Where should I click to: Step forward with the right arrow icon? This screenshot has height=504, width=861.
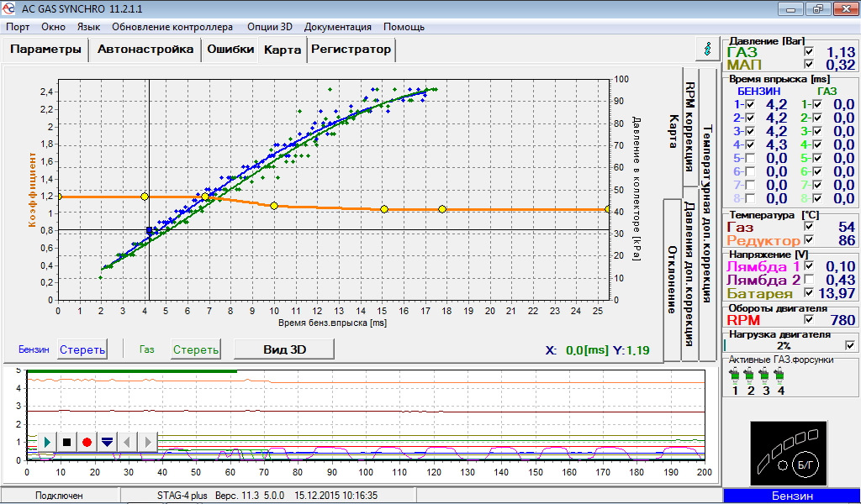[x=147, y=442]
